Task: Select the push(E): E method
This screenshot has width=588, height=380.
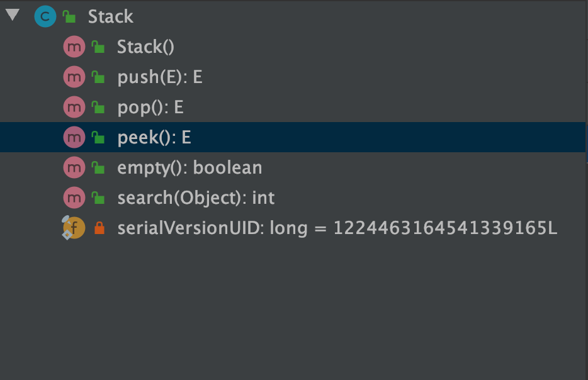Action: click(x=159, y=77)
